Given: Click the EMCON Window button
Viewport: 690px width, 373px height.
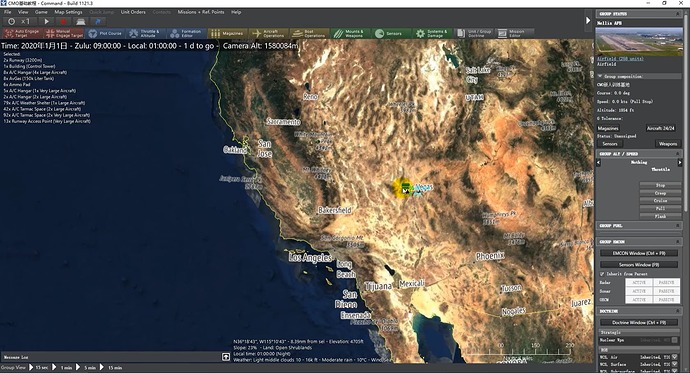Looking at the screenshot, I should coord(639,253).
